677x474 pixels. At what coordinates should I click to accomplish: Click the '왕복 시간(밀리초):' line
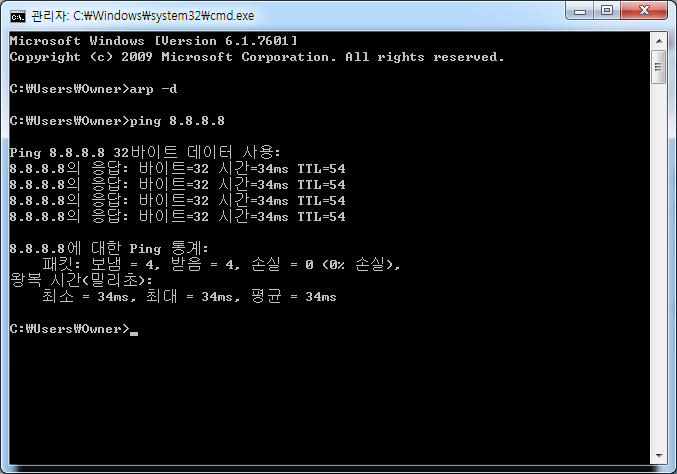(x=81, y=280)
